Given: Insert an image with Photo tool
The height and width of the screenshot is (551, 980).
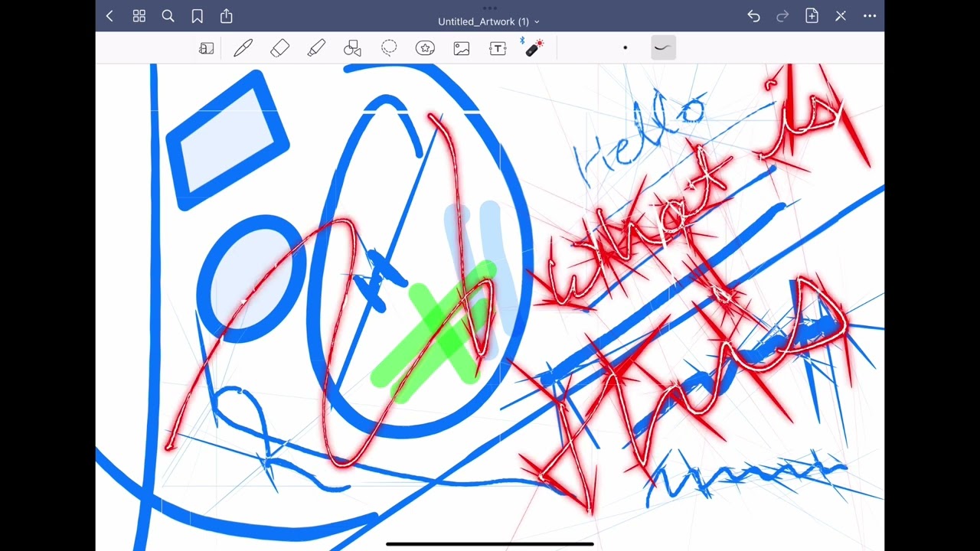Looking at the screenshot, I should [x=462, y=48].
